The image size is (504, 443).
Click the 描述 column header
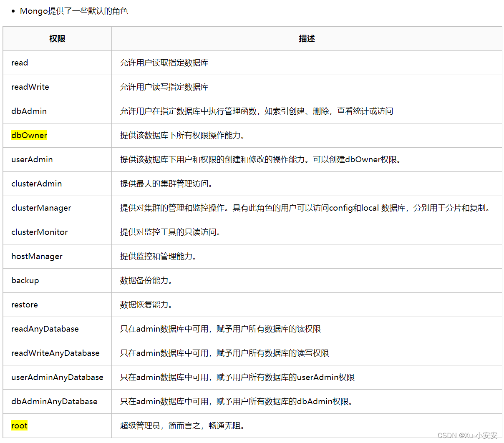coord(307,38)
